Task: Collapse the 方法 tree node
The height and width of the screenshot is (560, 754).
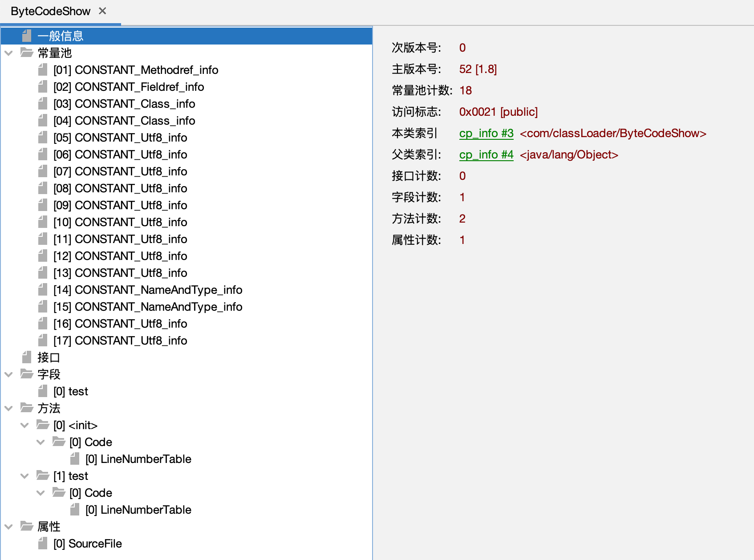Action: click(8, 408)
